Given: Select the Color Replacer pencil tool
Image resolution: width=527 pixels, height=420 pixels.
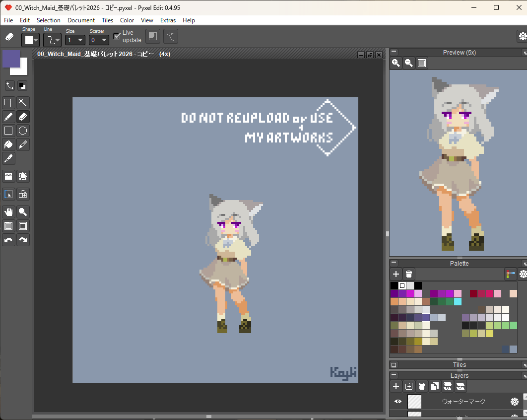Looking at the screenshot, I should tap(23, 144).
